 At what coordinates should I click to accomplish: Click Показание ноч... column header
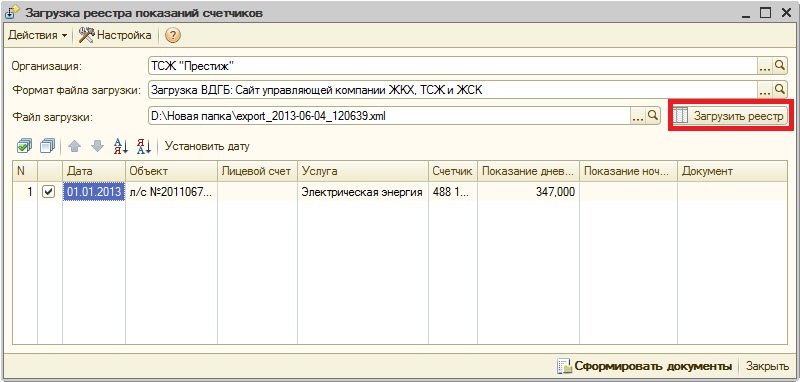629,171
